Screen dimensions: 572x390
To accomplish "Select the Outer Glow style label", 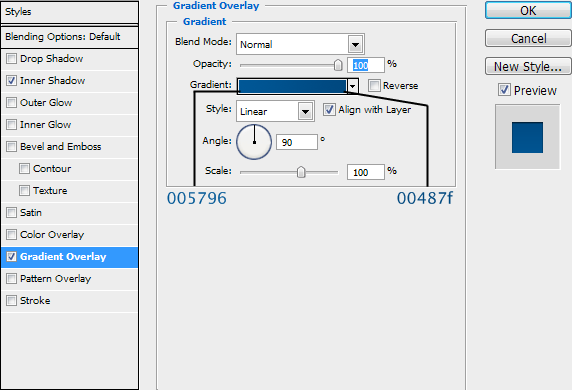I will click(x=46, y=103).
